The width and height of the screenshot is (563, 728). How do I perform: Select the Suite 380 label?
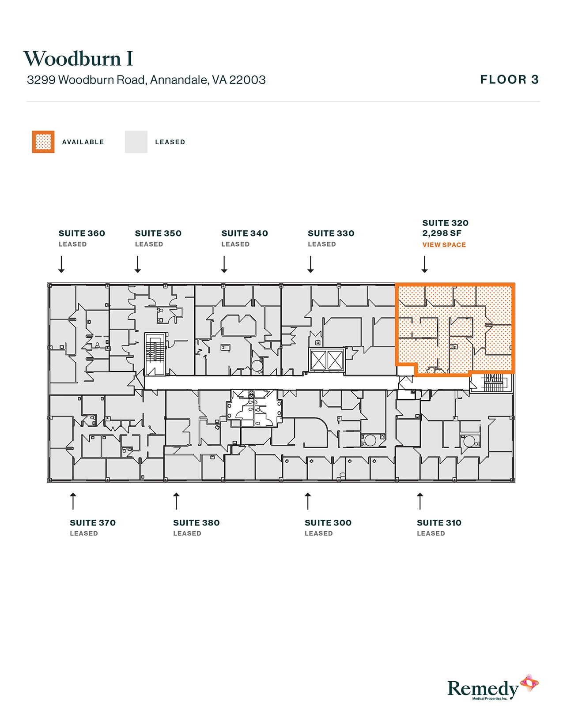[196, 523]
